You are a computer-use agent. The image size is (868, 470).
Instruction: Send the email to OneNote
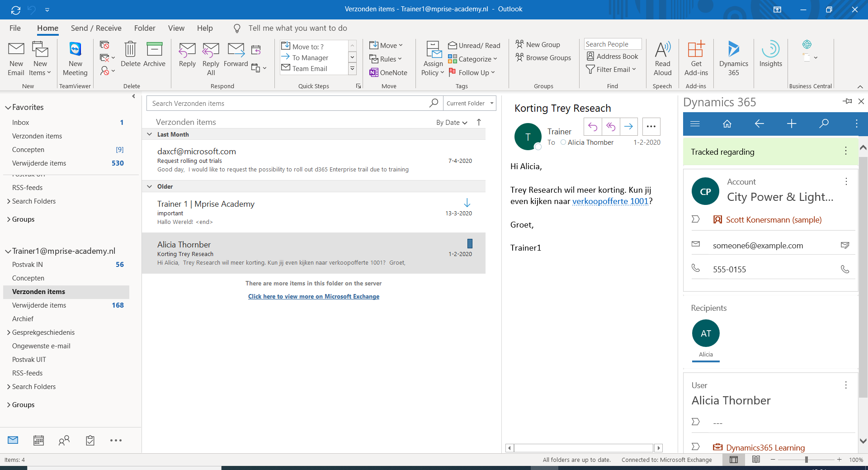[x=388, y=72]
